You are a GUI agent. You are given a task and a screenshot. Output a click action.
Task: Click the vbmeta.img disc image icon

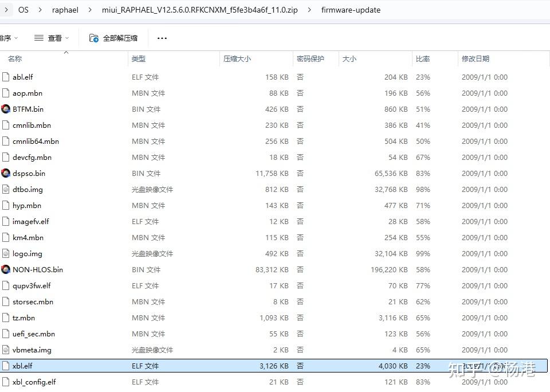[6, 350]
